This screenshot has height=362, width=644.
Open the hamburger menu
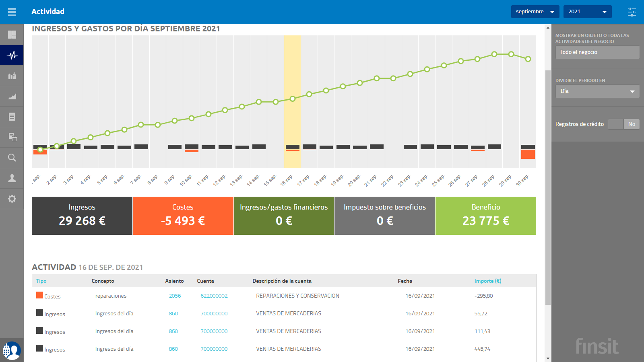point(12,12)
